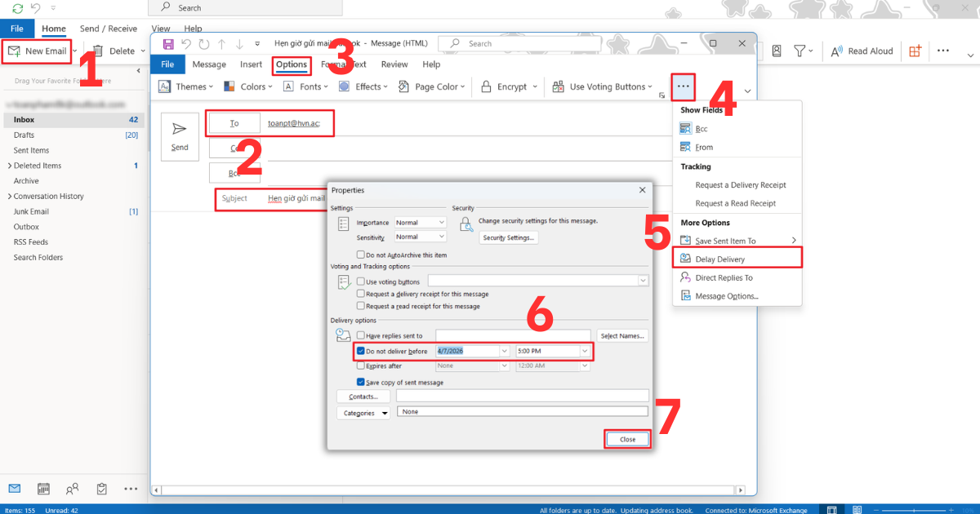This screenshot has width=980, height=514.
Task: Click the Undo icon in message window title bar
Action: (186, 43)
